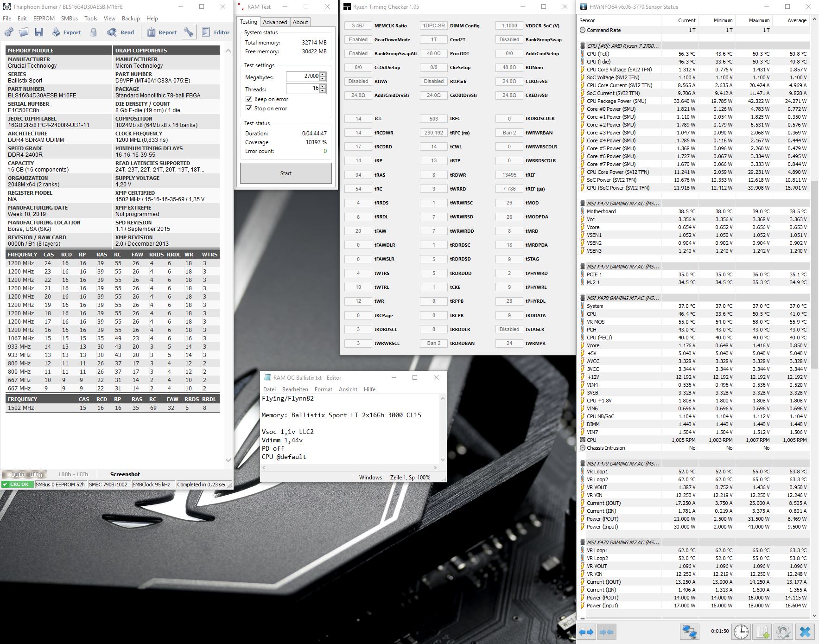Toggle the Beep on error checkbox
Screen dimensions: 819x644
(x=249, y=99)
